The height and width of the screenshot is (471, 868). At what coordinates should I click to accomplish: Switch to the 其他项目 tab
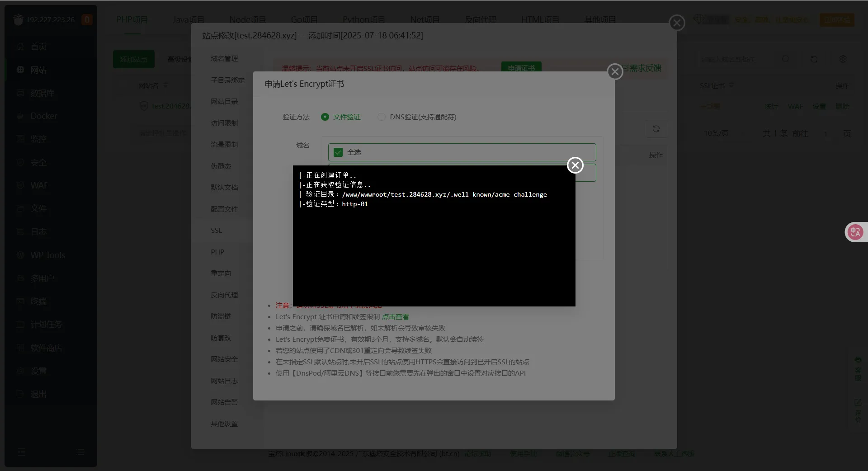(600, 19)
